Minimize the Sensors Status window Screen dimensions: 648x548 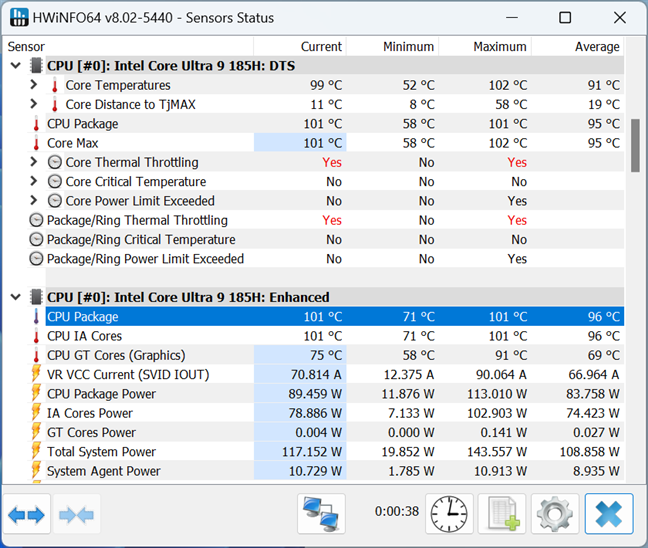tap(512, 17)
